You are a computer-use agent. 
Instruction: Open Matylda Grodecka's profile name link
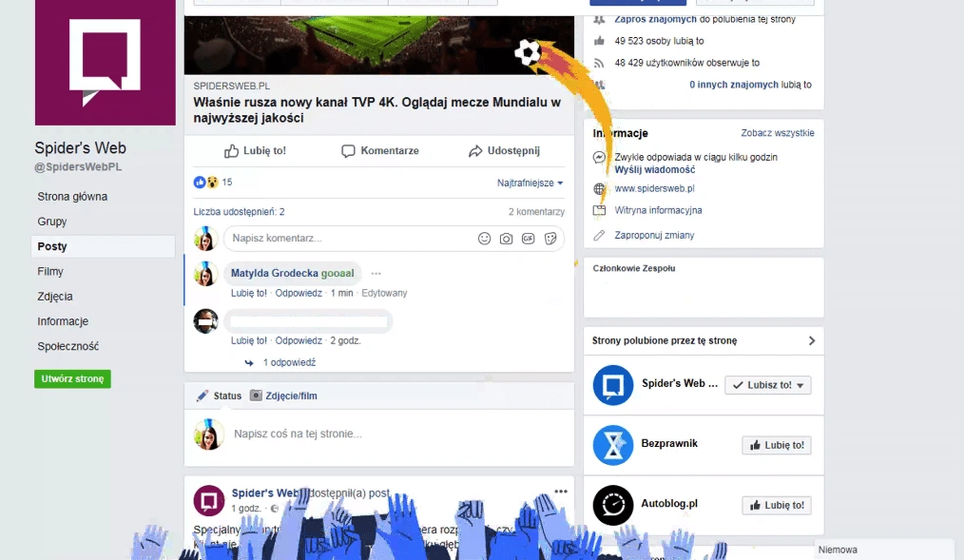(275, 273)
